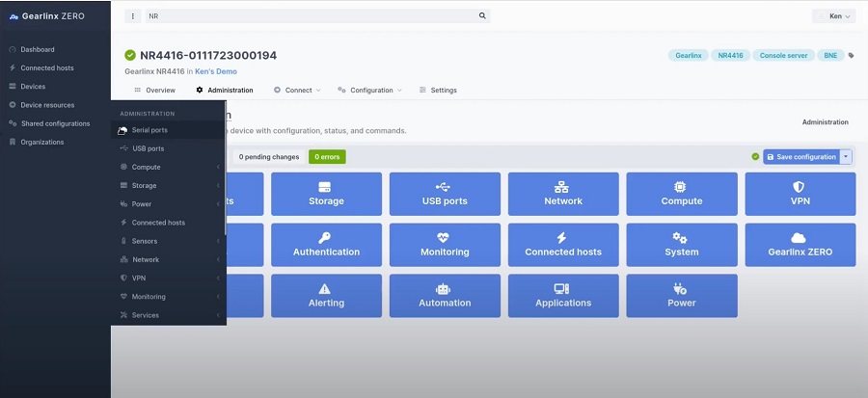Open the VPN shield tile
Image resolution: width=868 pixels, height=398 pixels.
[799, 194]
